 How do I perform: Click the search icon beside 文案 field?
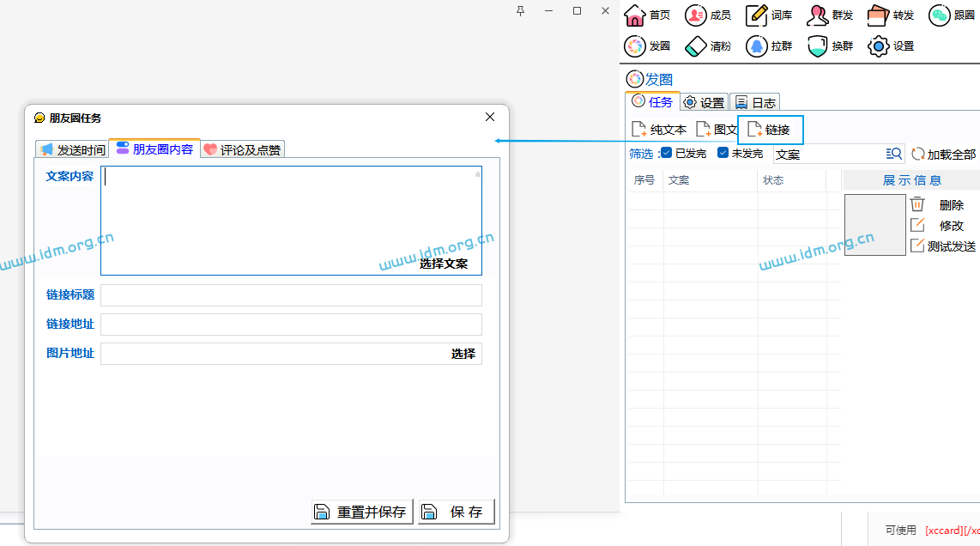[893, 154]
